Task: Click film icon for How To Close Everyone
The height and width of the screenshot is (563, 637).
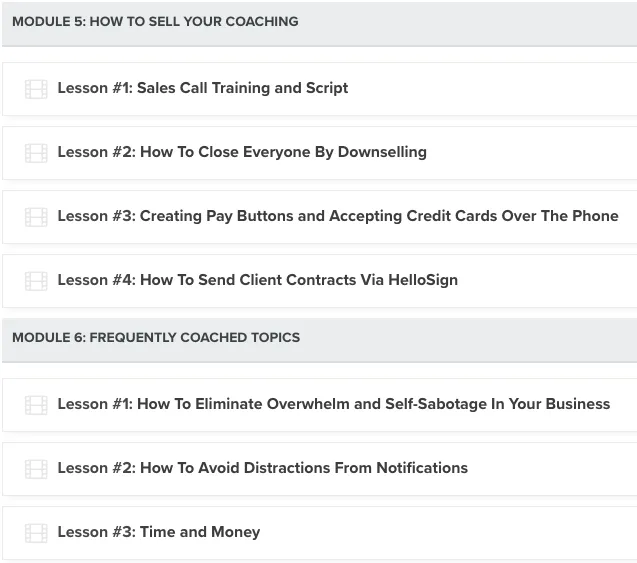Action: tap(36, 153)
